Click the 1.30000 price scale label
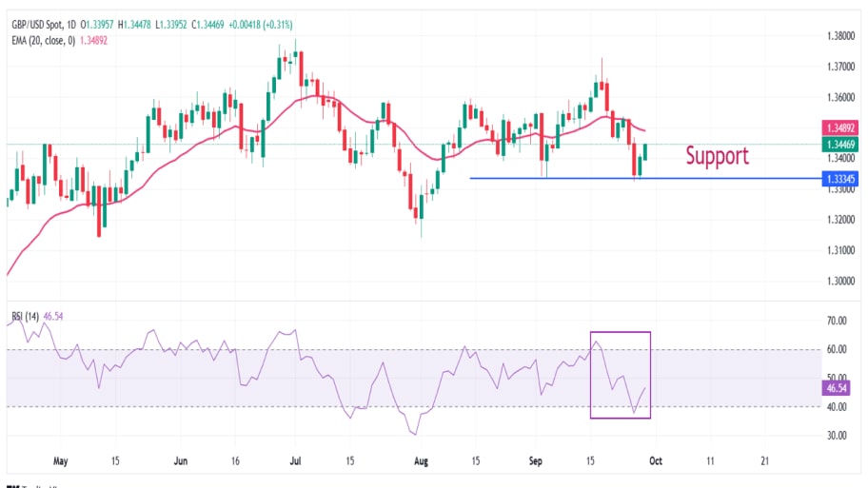Screen dimensions: 868x488 pyautogui.click(x=837, y=281)
